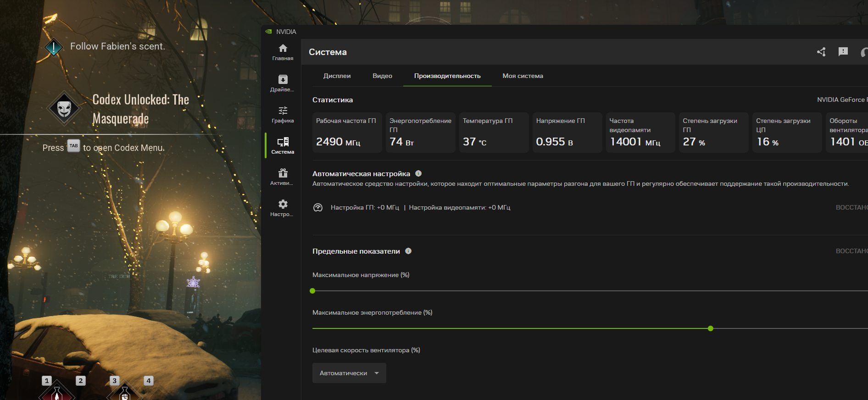
Task: Click the Степень загрузки ГП 27 % card
Action: 714,133
